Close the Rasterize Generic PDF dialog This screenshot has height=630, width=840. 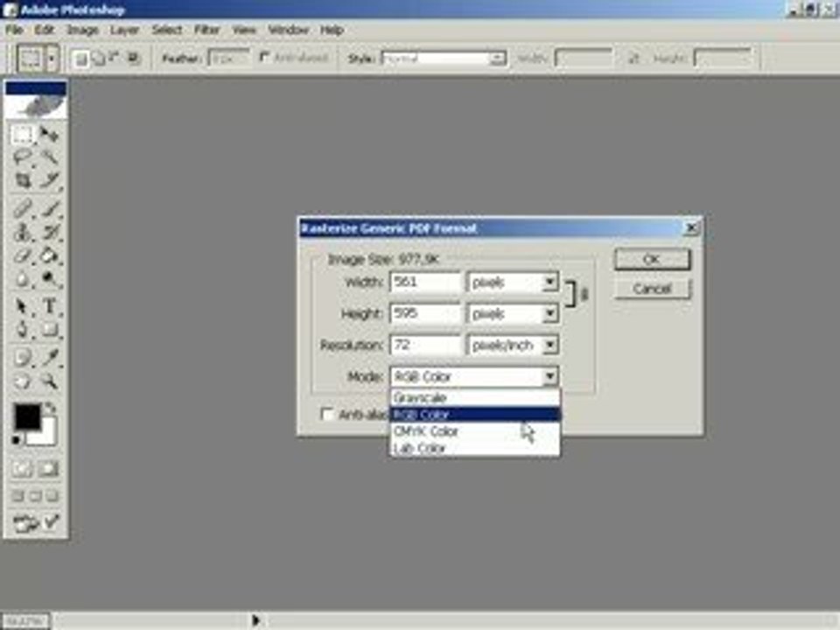[691, 228]
